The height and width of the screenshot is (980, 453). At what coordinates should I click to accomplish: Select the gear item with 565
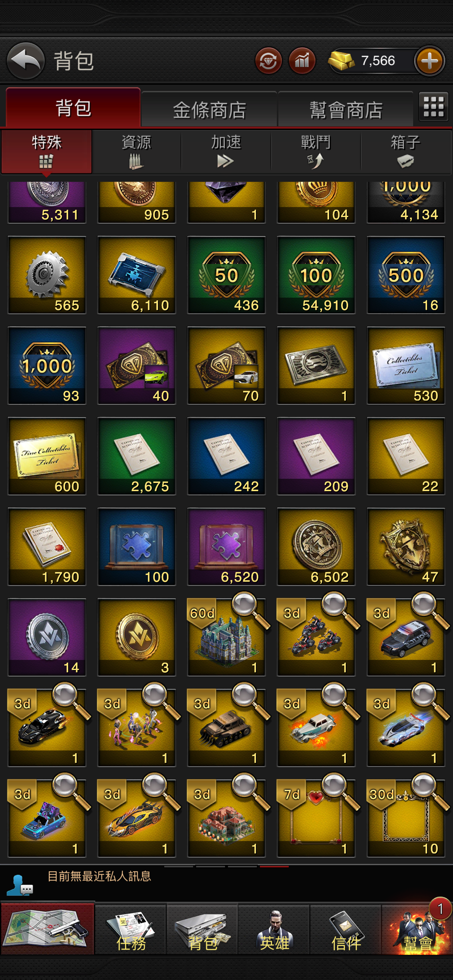tap(47, 275)
